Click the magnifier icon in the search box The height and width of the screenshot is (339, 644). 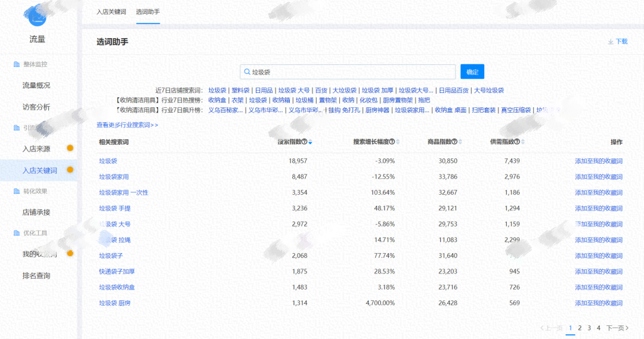[246, 72]
